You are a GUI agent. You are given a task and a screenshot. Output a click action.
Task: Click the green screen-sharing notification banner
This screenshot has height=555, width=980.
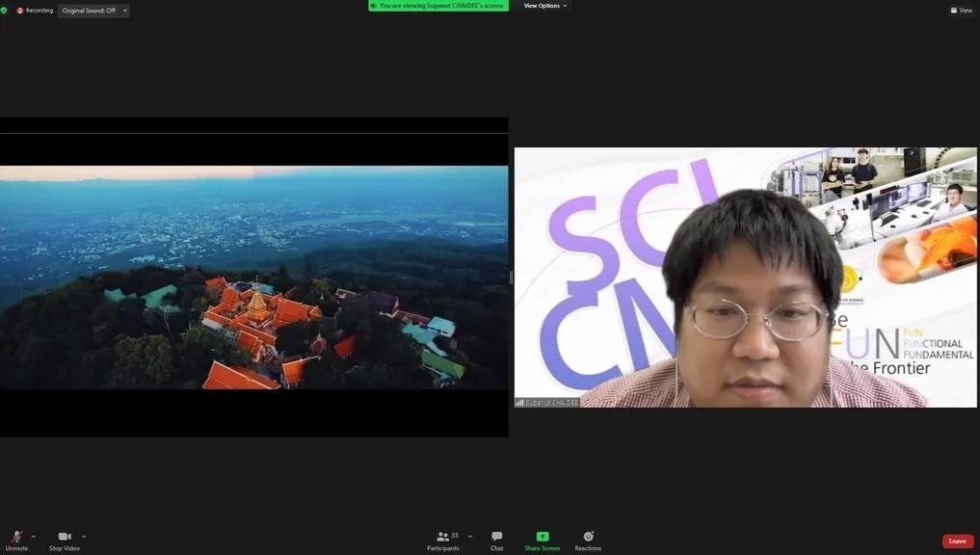point(438,6)
